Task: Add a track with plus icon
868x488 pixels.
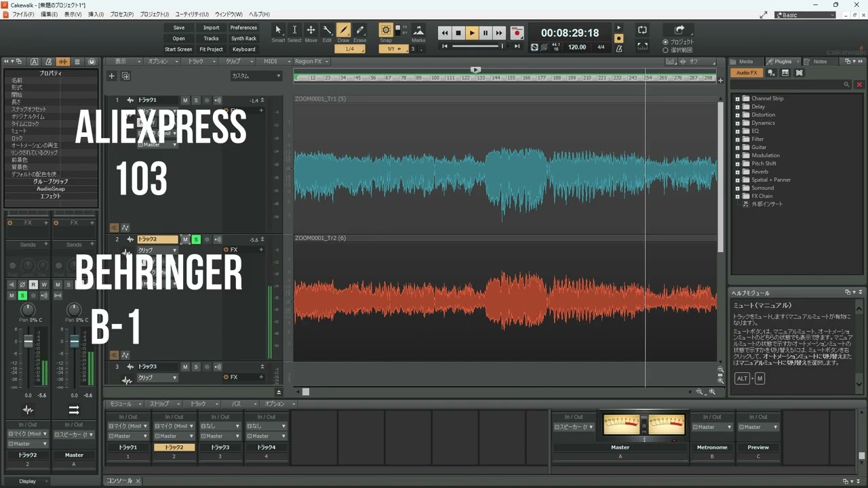Action: [112, 76]
